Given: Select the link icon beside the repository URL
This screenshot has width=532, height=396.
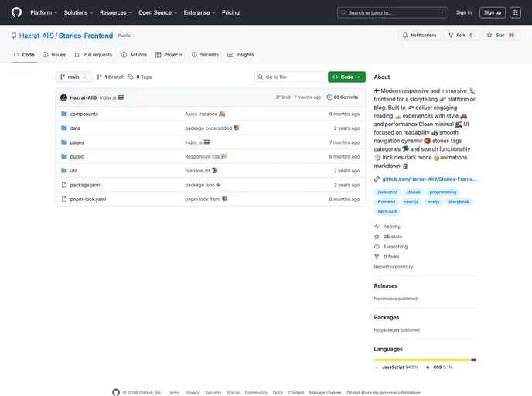Looking at the screenshot, I should tap(377, 179).
